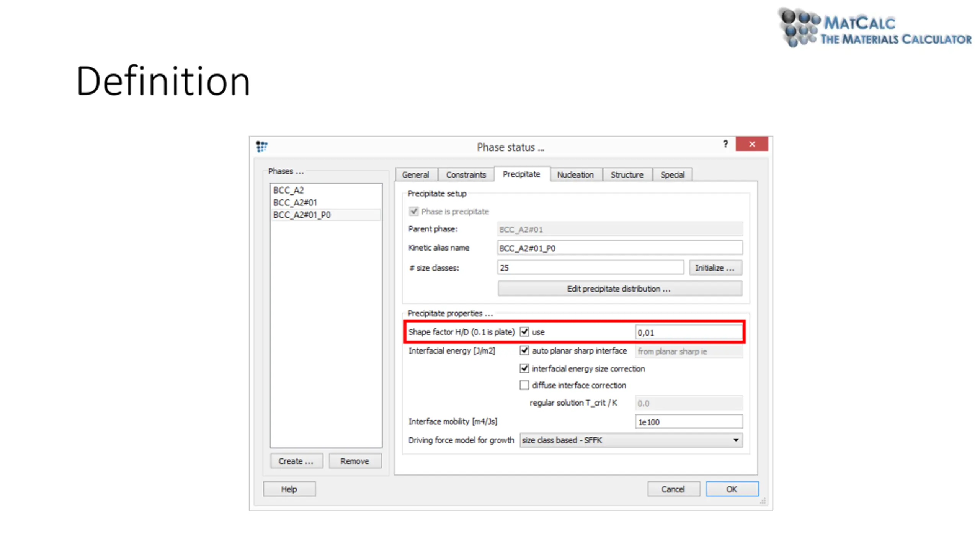Toggle the shape factor 'use' checkbox
980x551 pixels.
(524, 332)
